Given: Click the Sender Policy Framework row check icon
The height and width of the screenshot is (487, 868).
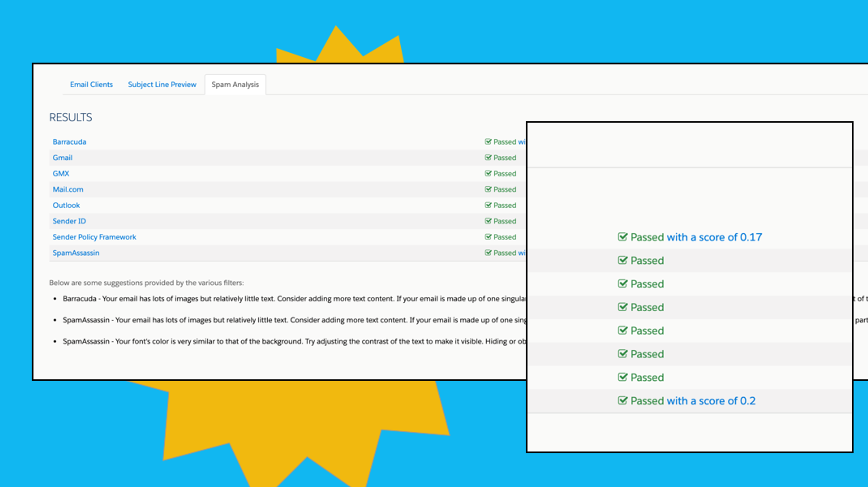Looking at the screenshot, I should [488, 237].
